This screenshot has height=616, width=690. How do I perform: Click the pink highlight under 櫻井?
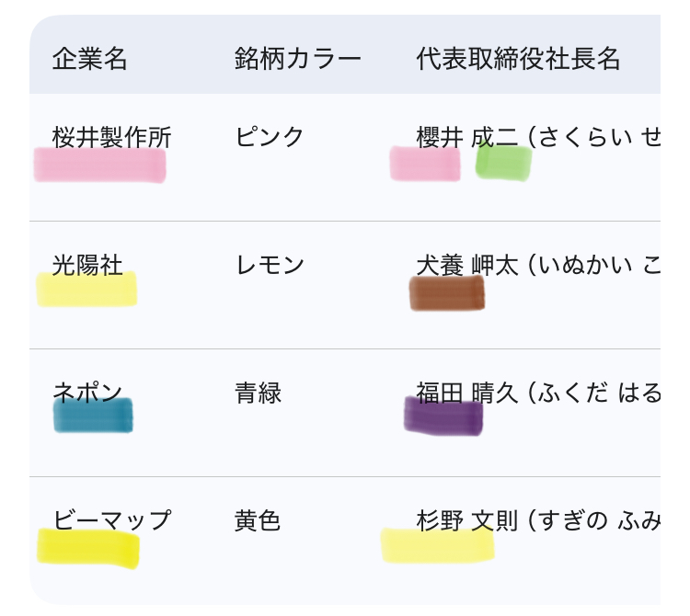click(425, 165)
